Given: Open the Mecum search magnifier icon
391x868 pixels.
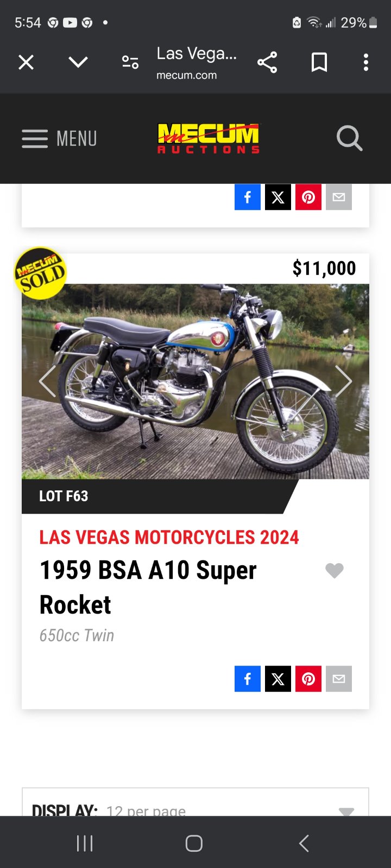Looking at the screenshot, I should pyautogui.click(x=349, y=138).
